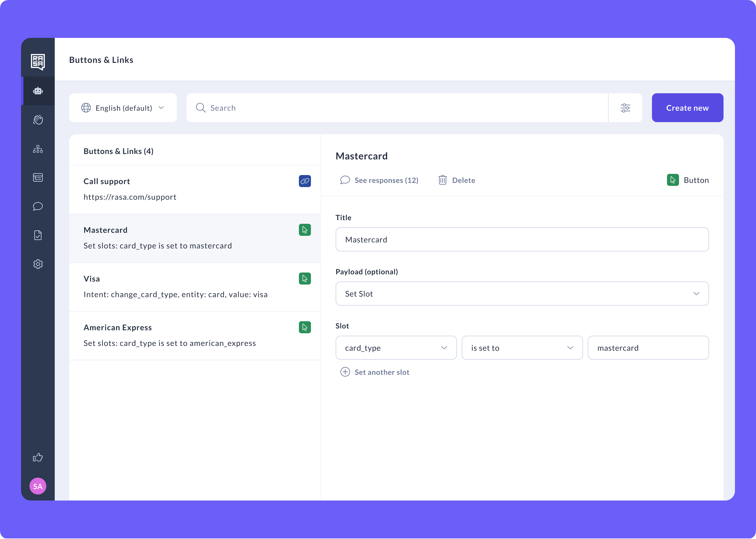Select the Call support list item
Screen dimensions: 756x539
pyautogui.click(x=195, y=189)
